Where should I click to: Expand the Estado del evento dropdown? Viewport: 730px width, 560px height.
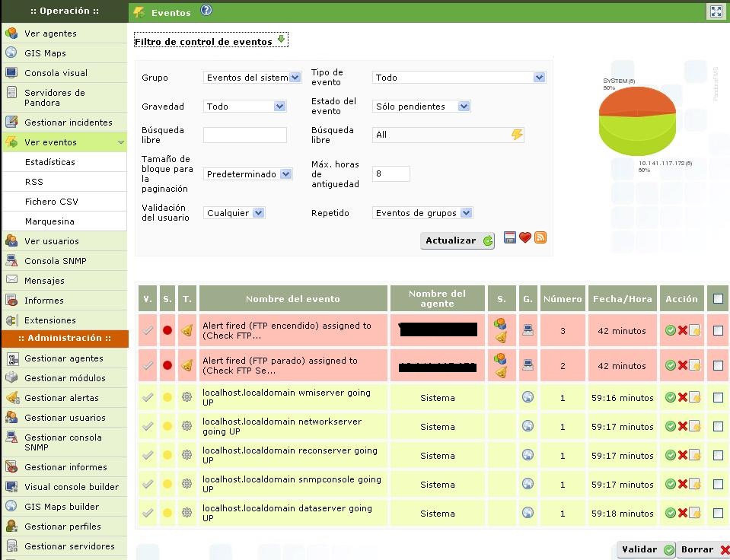[422, 107]
